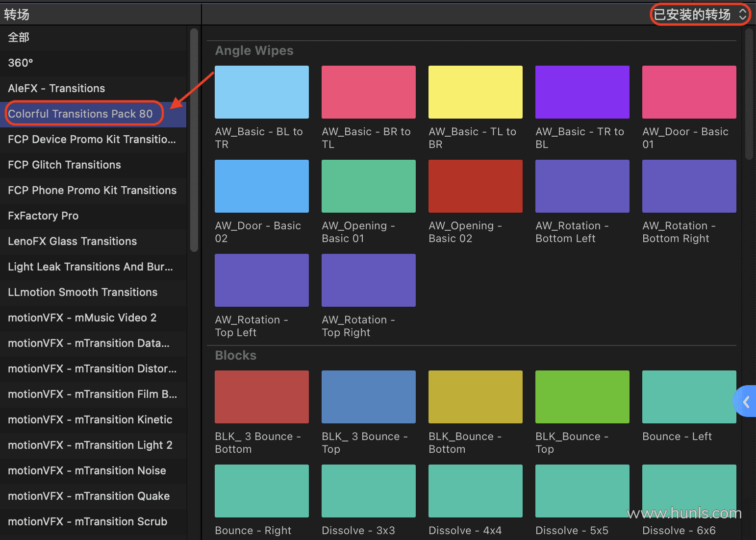Click the transitions browser vertical scrollbar
The height and width of the screenshot is (540, 756).
point(749,94)
